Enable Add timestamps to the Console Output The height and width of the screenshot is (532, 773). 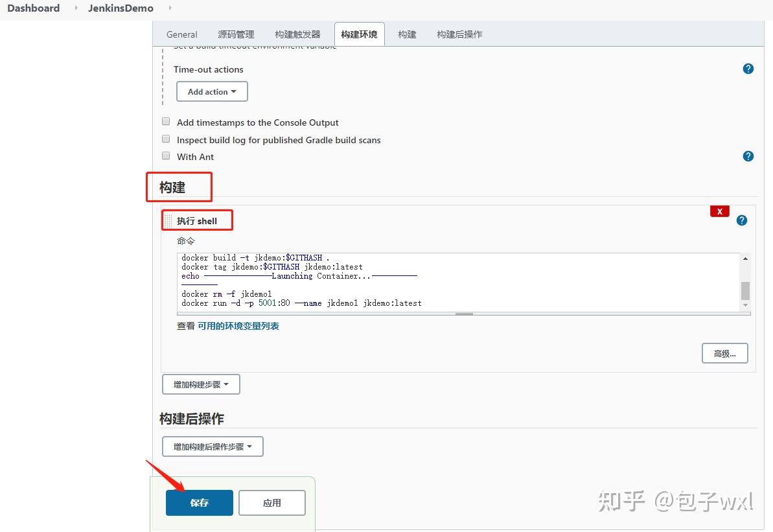166,121
